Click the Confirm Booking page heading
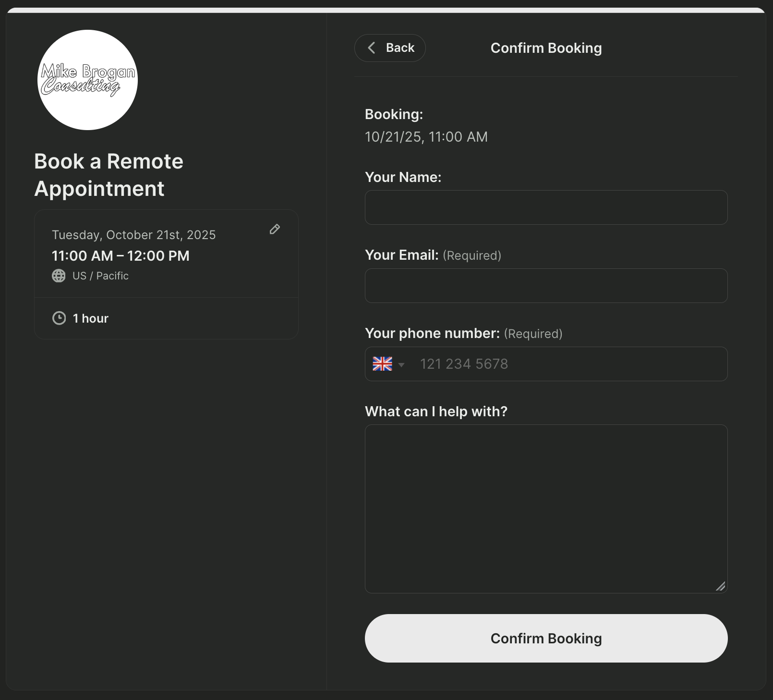773x700 pixels. tap(546, 48)
